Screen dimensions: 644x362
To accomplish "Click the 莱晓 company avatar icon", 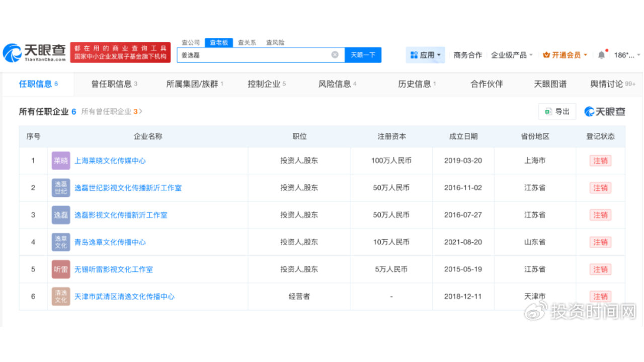I will pyautogui.click(x=60, y=161).
